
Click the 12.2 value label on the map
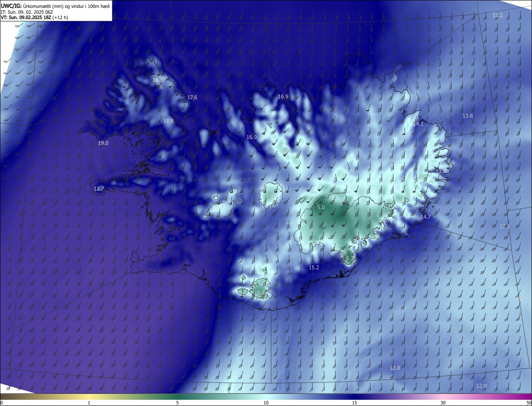[498, 15]
